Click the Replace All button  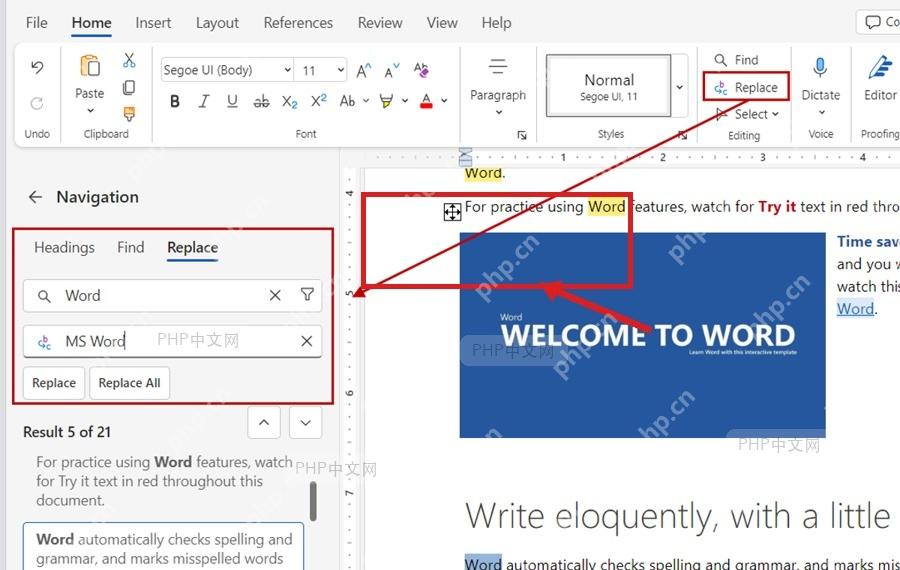(129, 383)
